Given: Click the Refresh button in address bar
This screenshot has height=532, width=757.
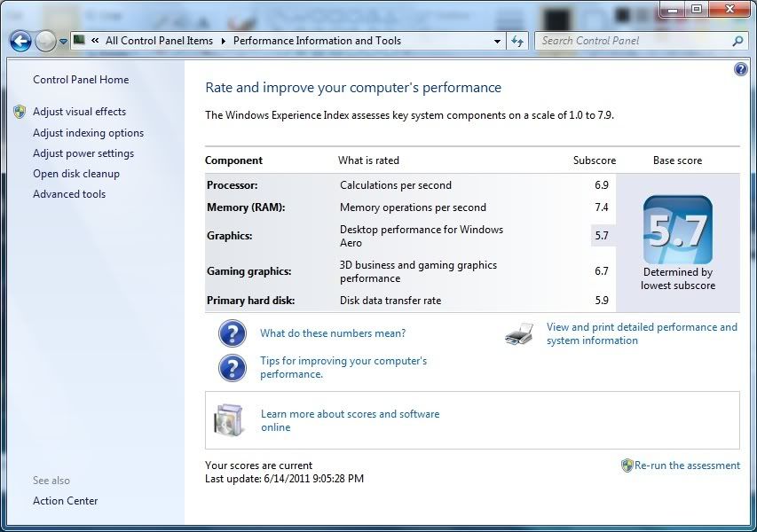Looking at the screenshot, I should [x=517, y=42].
